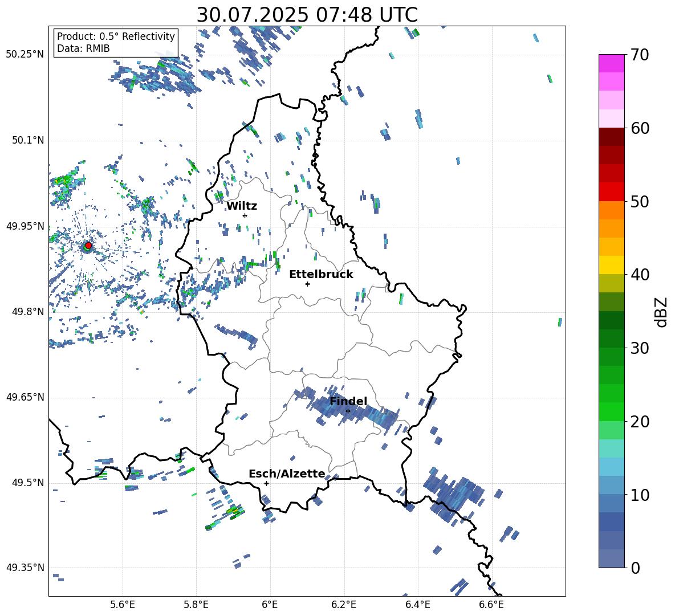Click the 'Data: RMIB' legend text
This screenshot has width=675, height=616.
(x=83, y=48)
